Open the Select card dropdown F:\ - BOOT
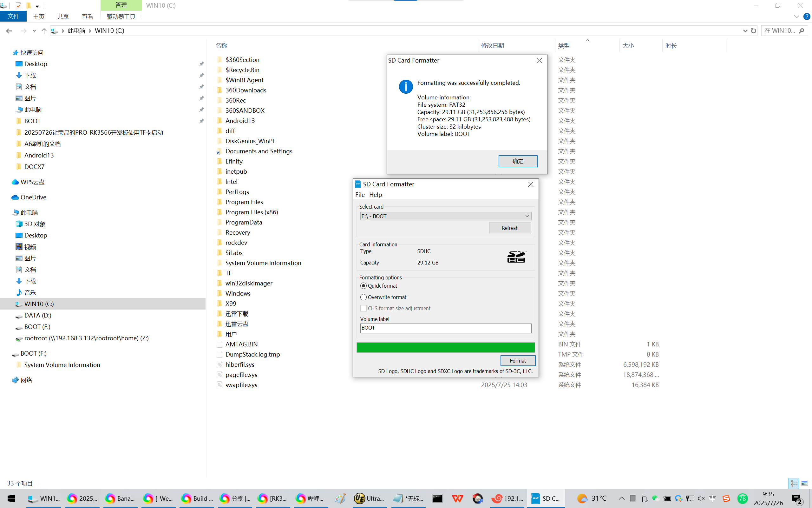The height and width of the screenshot is (508, 812). [446, 216]
